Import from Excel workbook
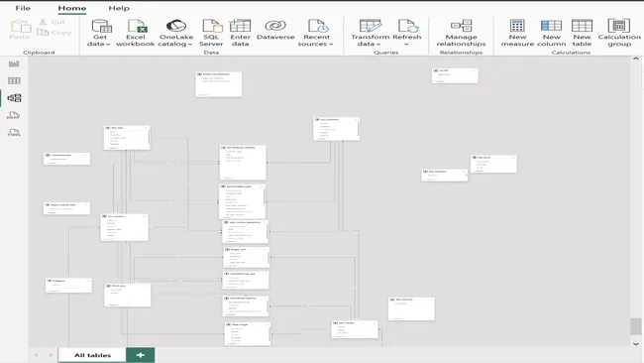 click(136, 33)
